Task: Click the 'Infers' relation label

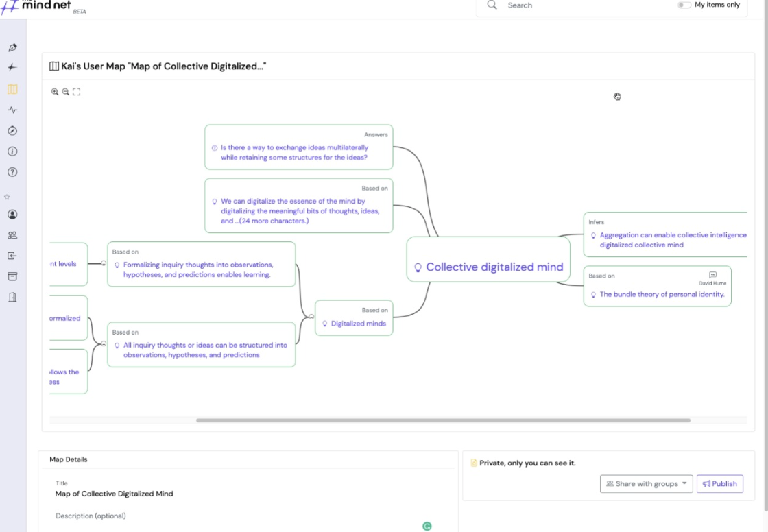Action: click(596, 222)
